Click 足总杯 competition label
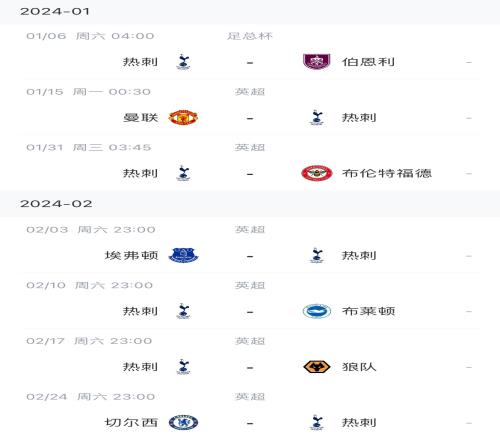This screenshot has height=440, width=500. coord(250,36)
